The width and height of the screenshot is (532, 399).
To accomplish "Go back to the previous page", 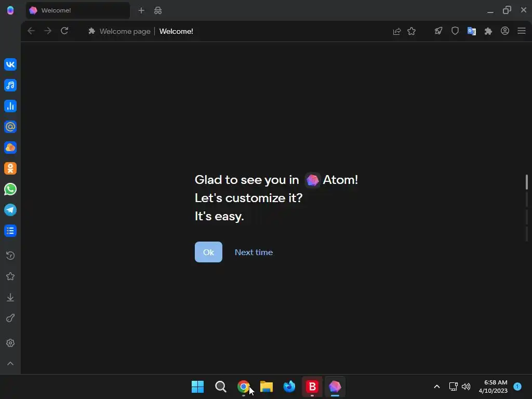I will [31, 31].
